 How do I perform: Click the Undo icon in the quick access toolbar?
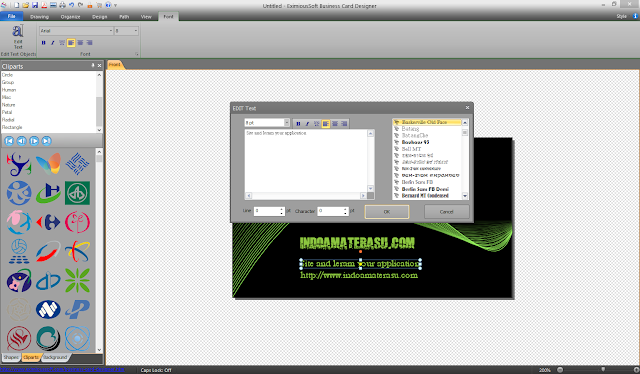click(71, 5)
